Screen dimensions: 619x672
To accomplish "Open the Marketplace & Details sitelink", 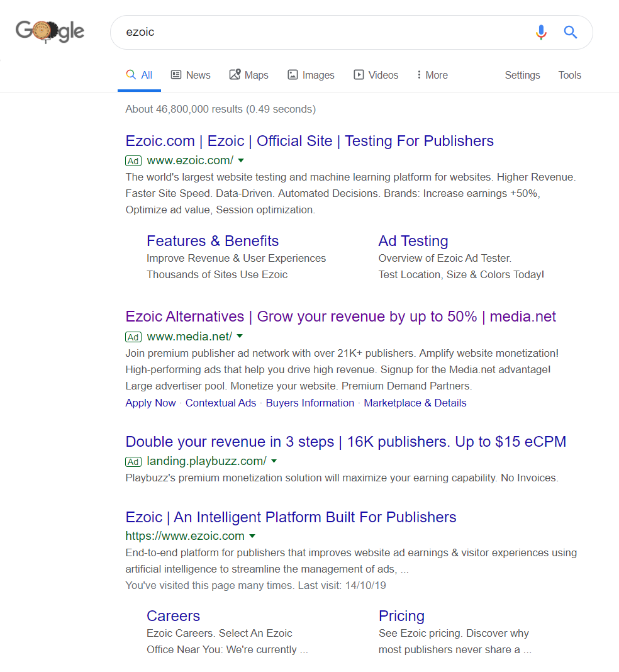I will click(415, 403).
